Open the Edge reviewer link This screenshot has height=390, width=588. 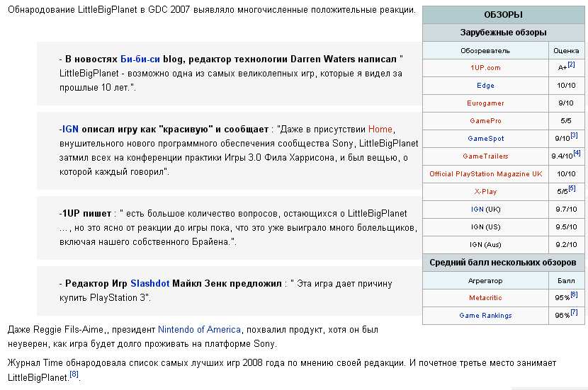[x=485, y=86]
